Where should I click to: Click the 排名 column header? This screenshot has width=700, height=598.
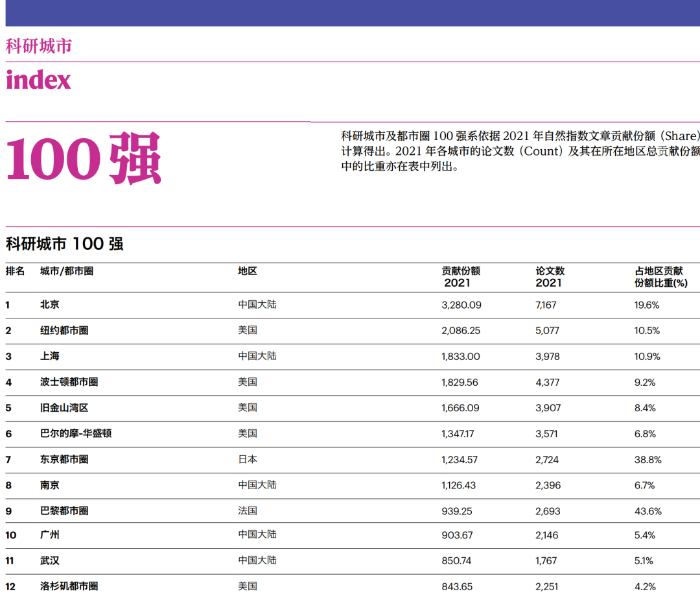15,271
